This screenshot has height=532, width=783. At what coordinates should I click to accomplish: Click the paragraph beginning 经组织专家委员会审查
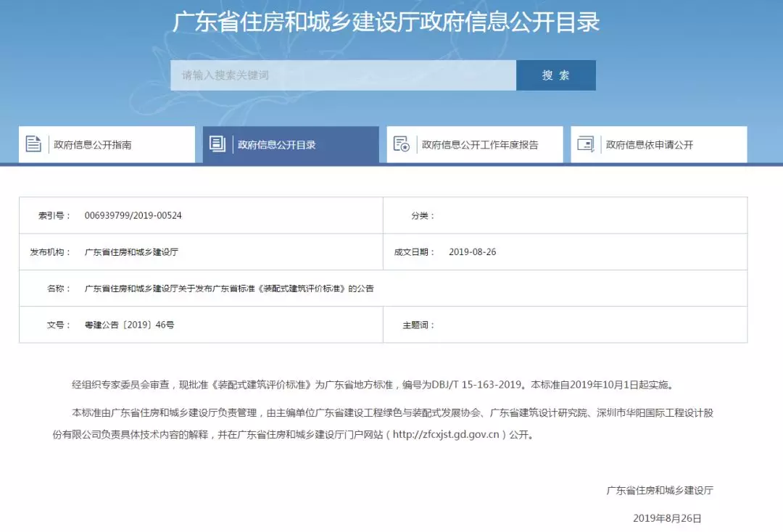373,385
